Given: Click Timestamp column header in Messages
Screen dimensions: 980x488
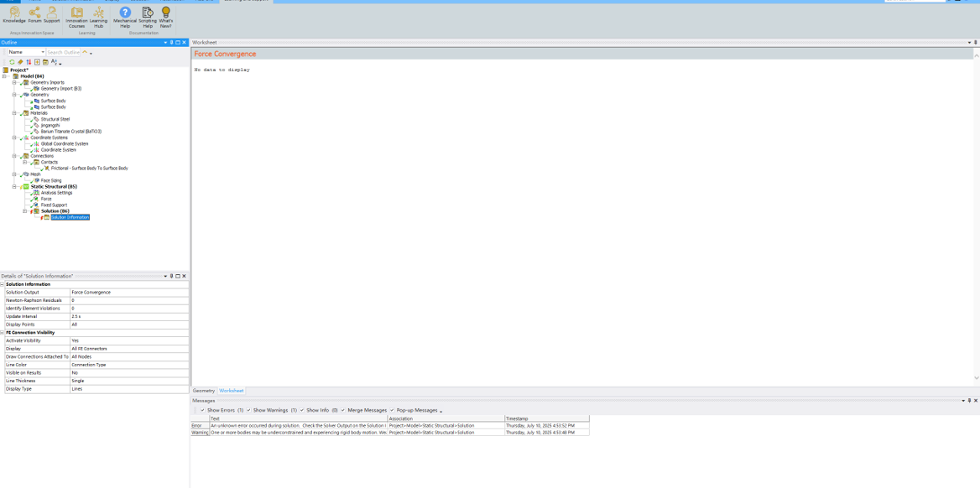Looking at the screenshot, I should pos(547,418).
